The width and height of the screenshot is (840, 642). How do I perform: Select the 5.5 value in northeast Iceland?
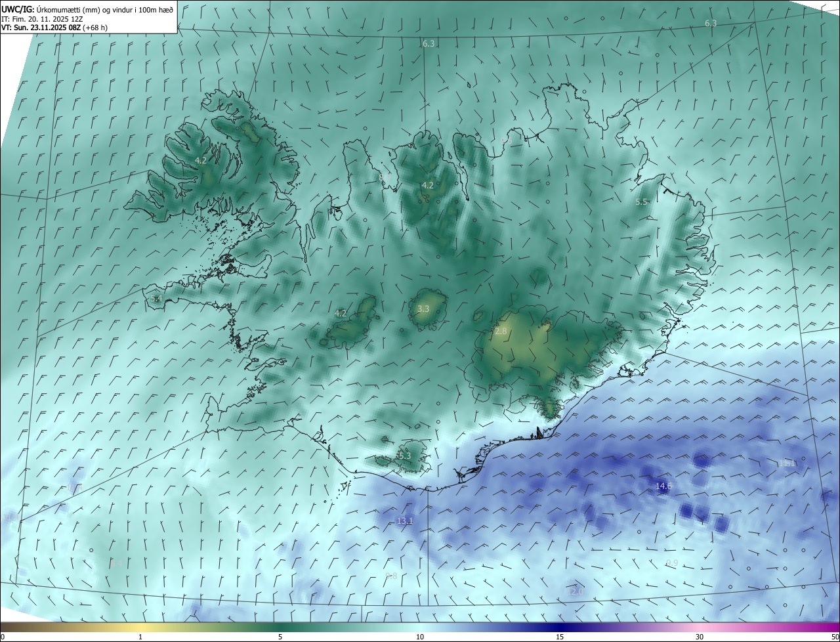point(642,202)
